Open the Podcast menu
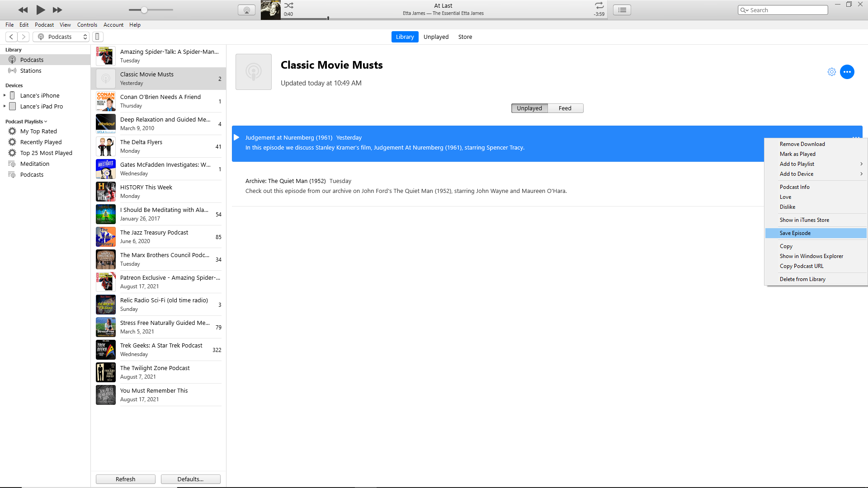This screenshot has width=868, height=488. pyautogui.click(x=44, y=25)
